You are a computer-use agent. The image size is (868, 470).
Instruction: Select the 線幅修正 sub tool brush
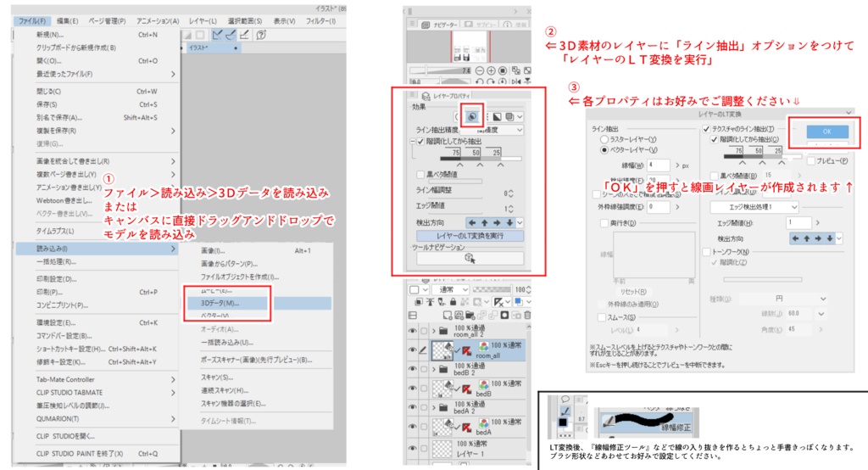(x=645, y=422)
